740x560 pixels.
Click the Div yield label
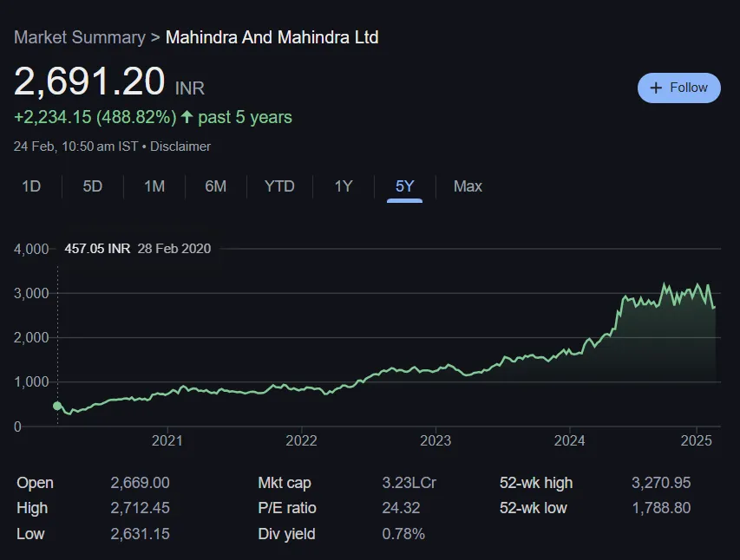tap(286, 534)
